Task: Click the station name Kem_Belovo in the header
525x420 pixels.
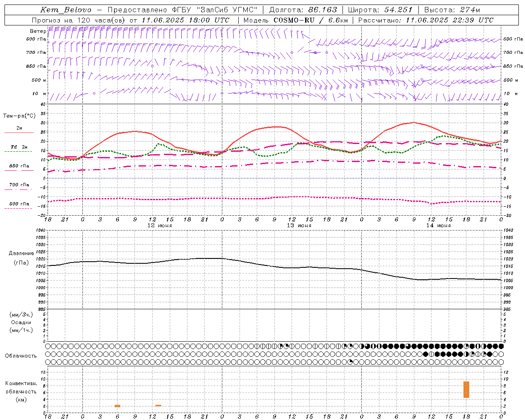Action: coord(66,10)
